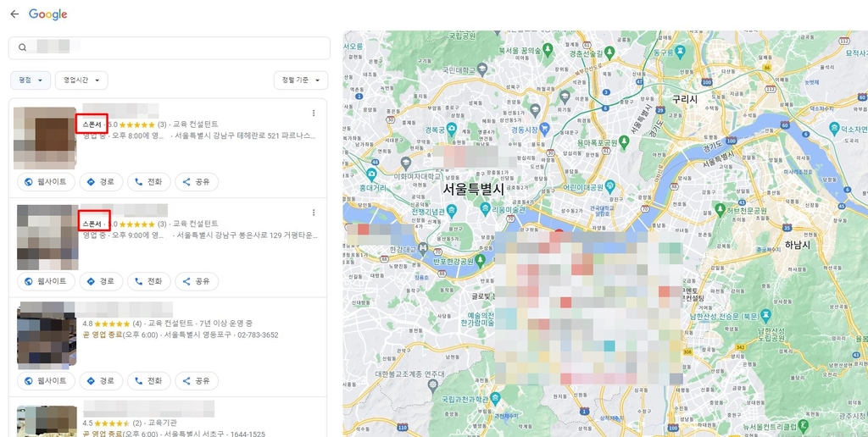Click the 허브천문공원 tree marker
Viewport: 868px width, 437px height.
[721, 211]
